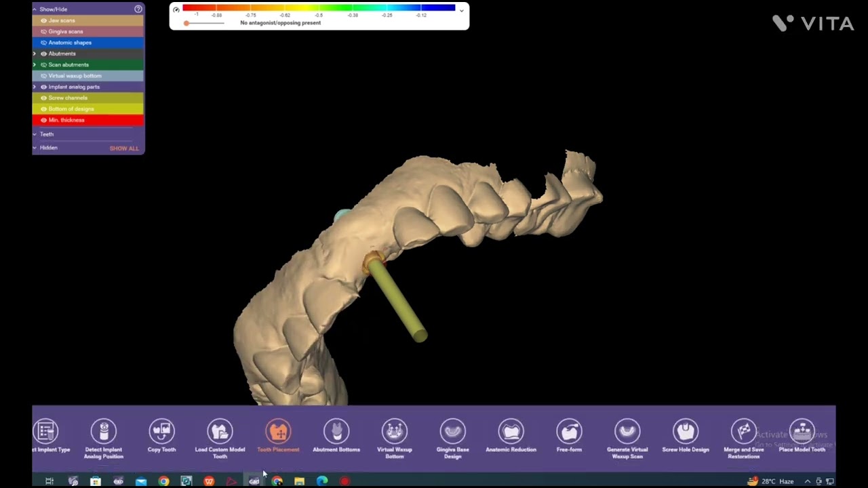Toggle Min. thickness visibility eye
Viewport: 868px width, 488px height.
click(44, 120)
